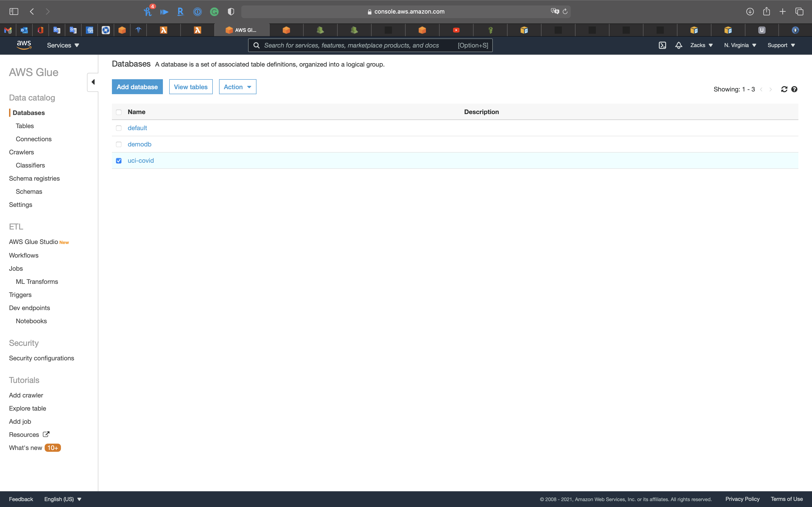The height and width of the screenshot is (507, 812).
Task: Click the refresh databases list icon
Action: 784,89
